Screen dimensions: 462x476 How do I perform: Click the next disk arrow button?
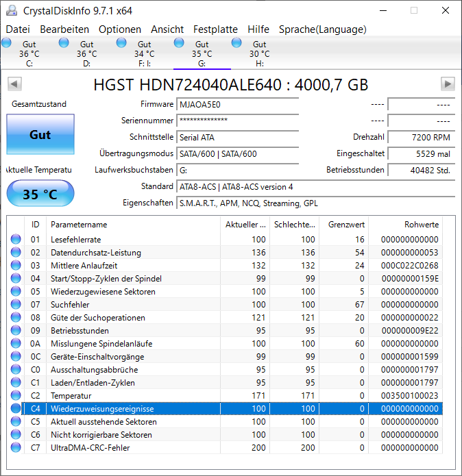[x=448, y=84]
